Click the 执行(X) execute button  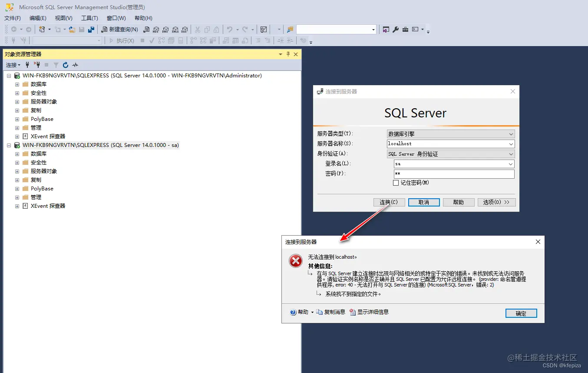click(x=122, y=40)
